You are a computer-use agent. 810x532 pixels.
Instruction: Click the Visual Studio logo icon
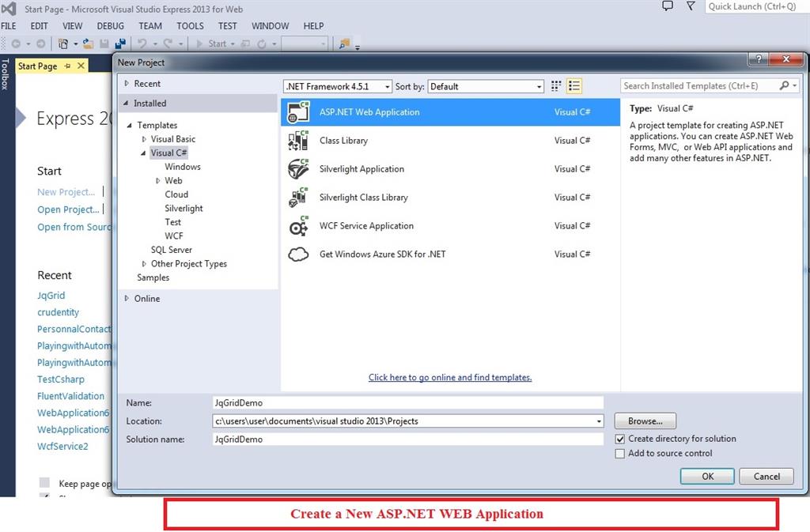tap(9, 8)
